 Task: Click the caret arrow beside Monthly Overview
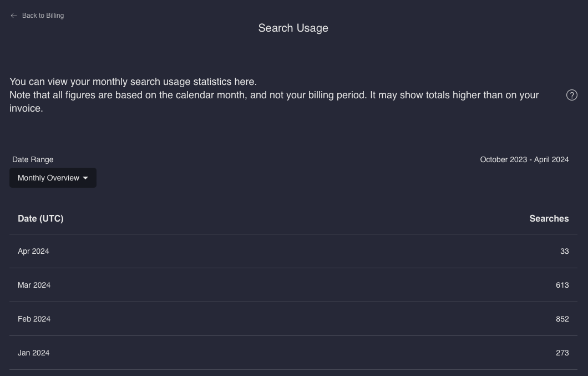[85, 178]
